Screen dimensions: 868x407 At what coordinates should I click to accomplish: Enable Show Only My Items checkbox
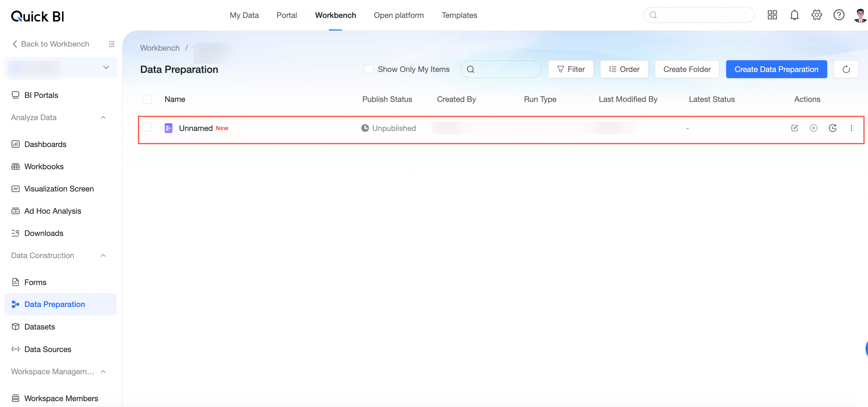coord(369,69)
